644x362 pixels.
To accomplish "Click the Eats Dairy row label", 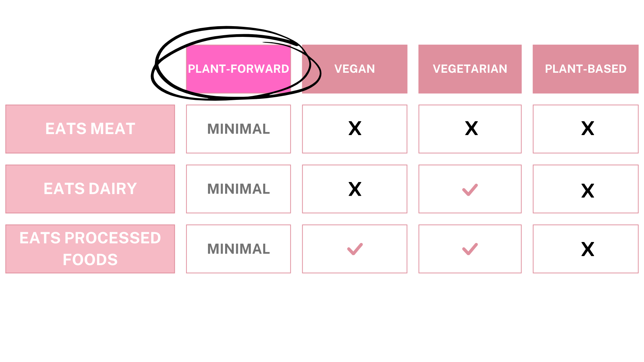I will pyautogui.click(x=90, y=189).
